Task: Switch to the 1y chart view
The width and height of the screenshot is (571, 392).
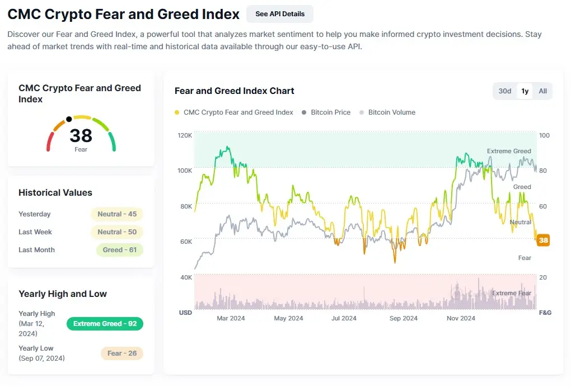Action: [525, 91]
